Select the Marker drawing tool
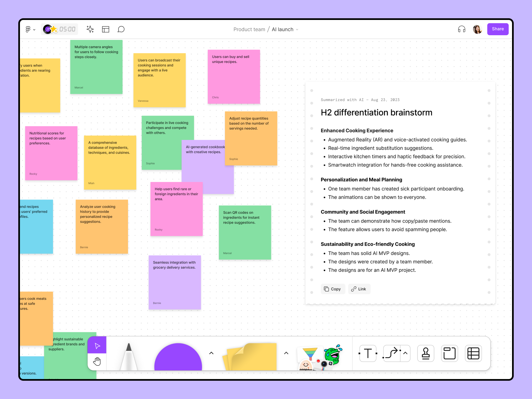 (x=129, y=357)
